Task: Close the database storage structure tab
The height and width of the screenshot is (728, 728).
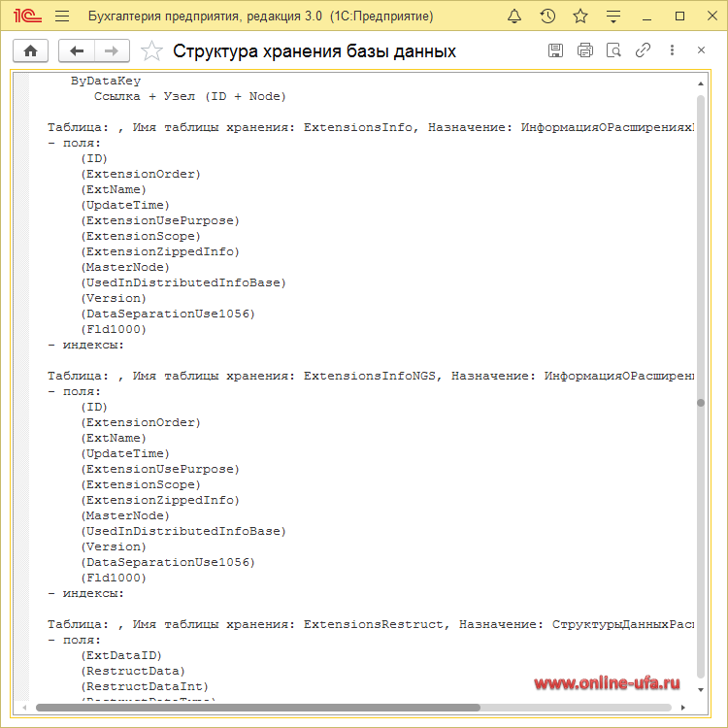Action: tap(701, 50)
